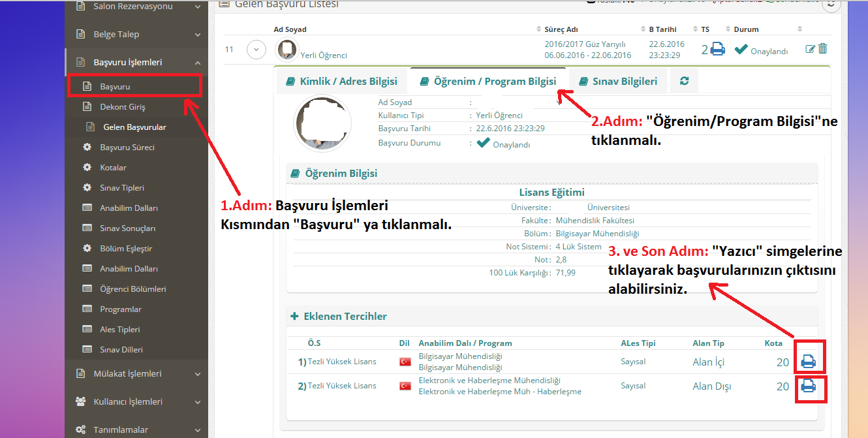Screen dimensions: 868x438
Task: Click the refresh button at top right
Action: tap(831, 4)
